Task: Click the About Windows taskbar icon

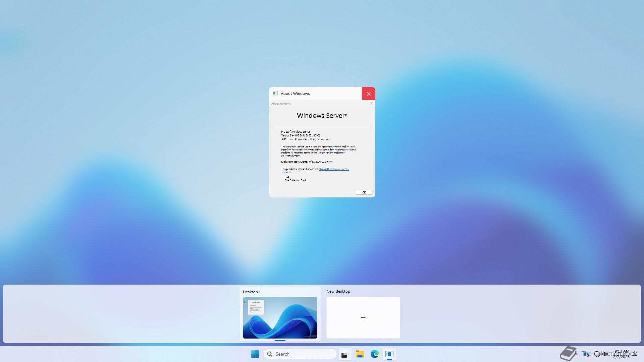Action: 389,354
